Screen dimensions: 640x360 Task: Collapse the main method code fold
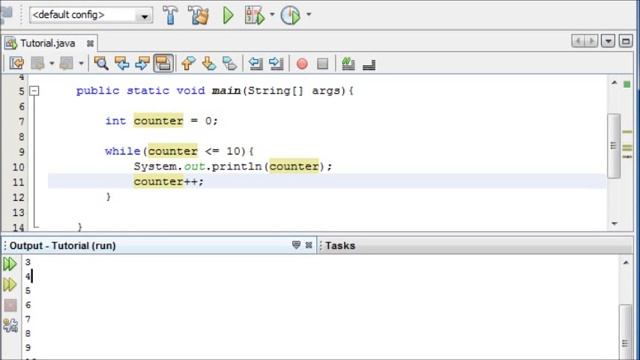pyautogui.click(x=35, y=91)
